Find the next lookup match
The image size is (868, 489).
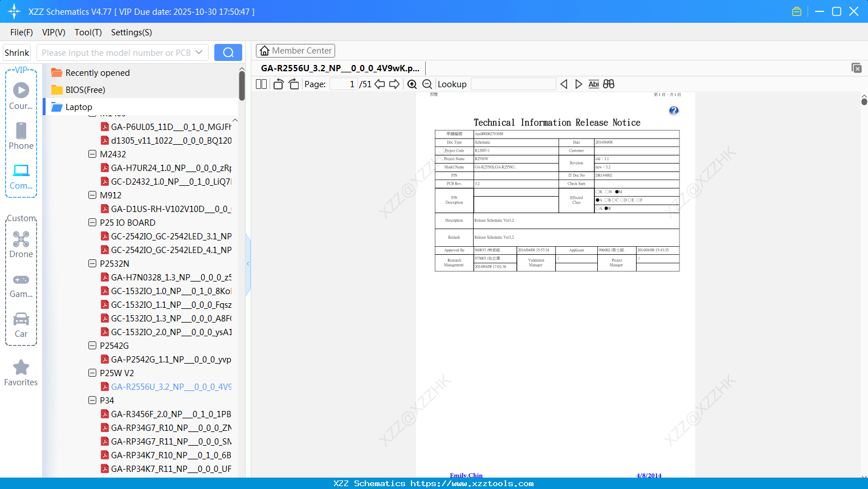point(578,84)
